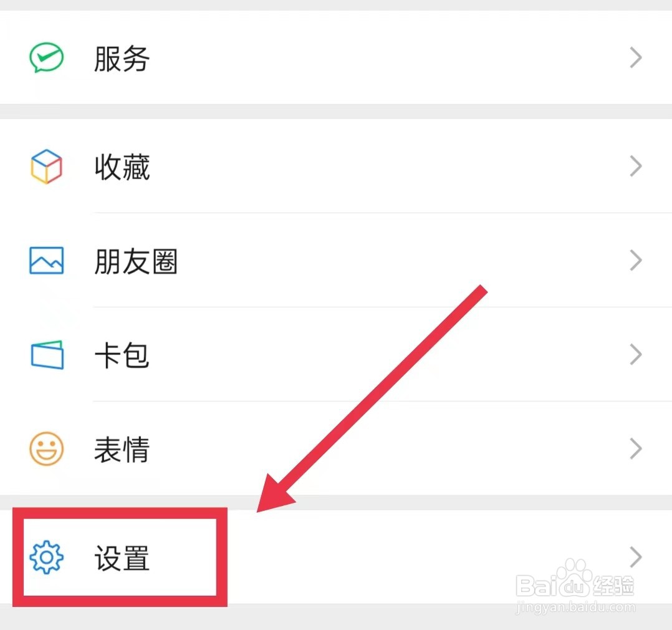
Task: Tap the blue gear 设置 icon
Action: [46, 557]
